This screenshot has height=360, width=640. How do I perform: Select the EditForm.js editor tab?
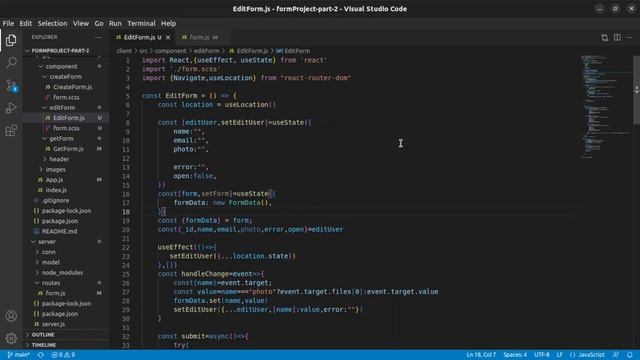142,38
